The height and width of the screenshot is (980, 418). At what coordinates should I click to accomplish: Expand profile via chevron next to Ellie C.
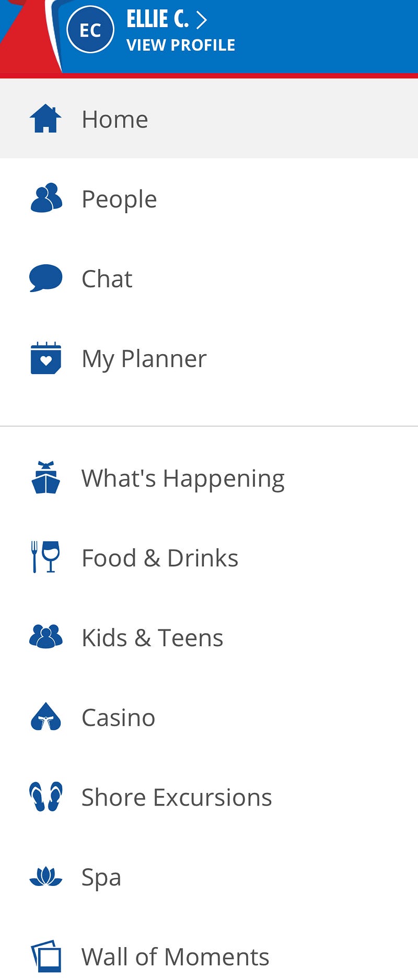(201, 20)
